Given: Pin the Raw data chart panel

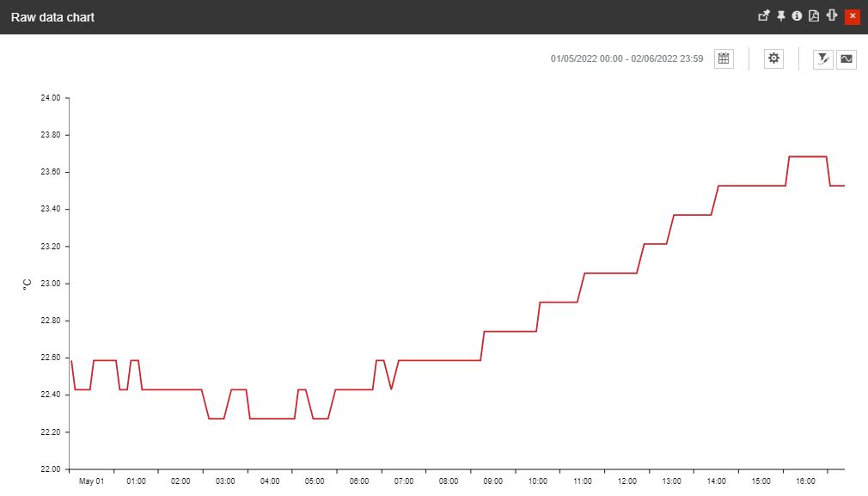Looking at the screenshot, I should (781, 15).
